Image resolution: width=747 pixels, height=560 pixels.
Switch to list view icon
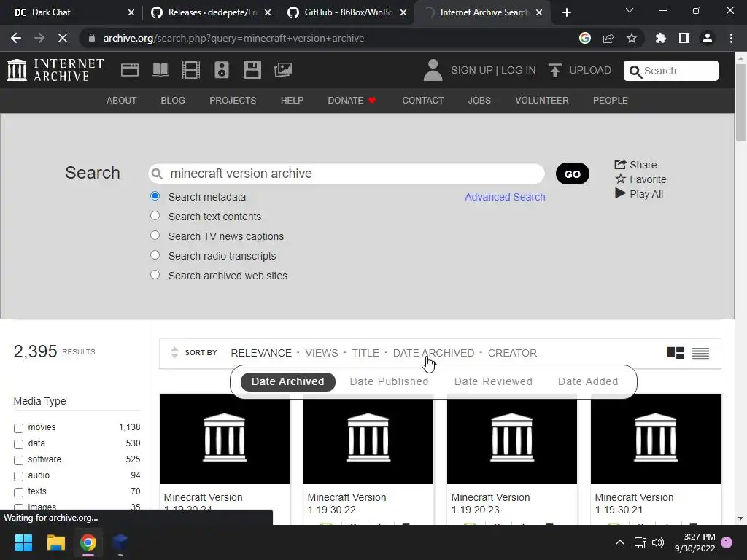[x=700, y=353]
